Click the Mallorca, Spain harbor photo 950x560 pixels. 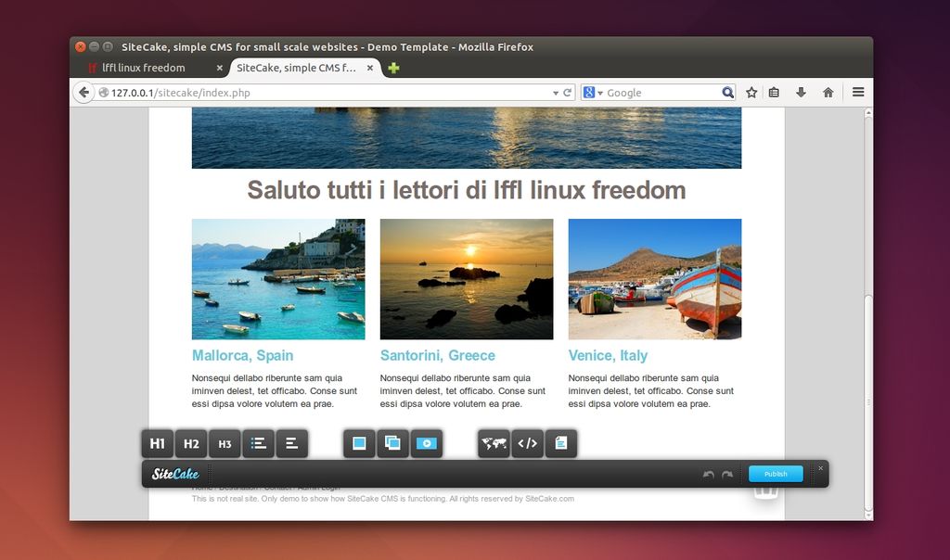click(x=278, y=279)
